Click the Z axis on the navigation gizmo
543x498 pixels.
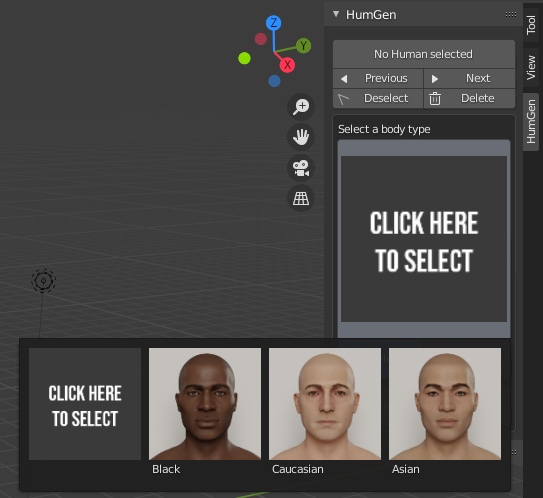click(273, 23)
